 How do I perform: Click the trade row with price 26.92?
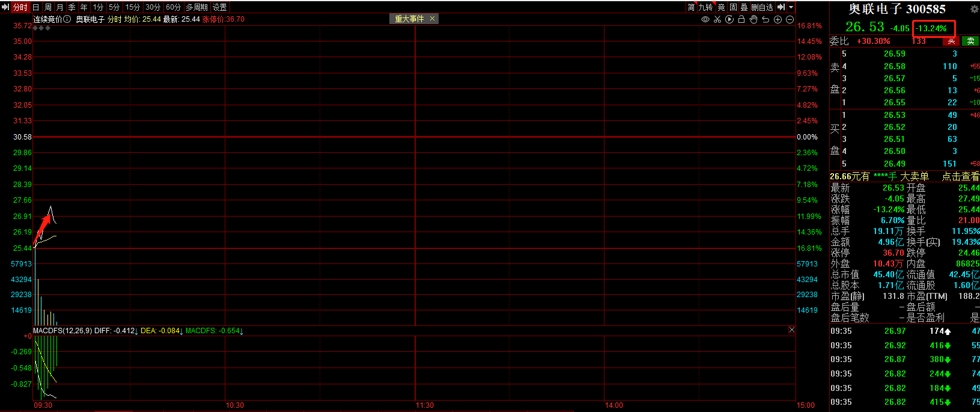click(905, 346)
